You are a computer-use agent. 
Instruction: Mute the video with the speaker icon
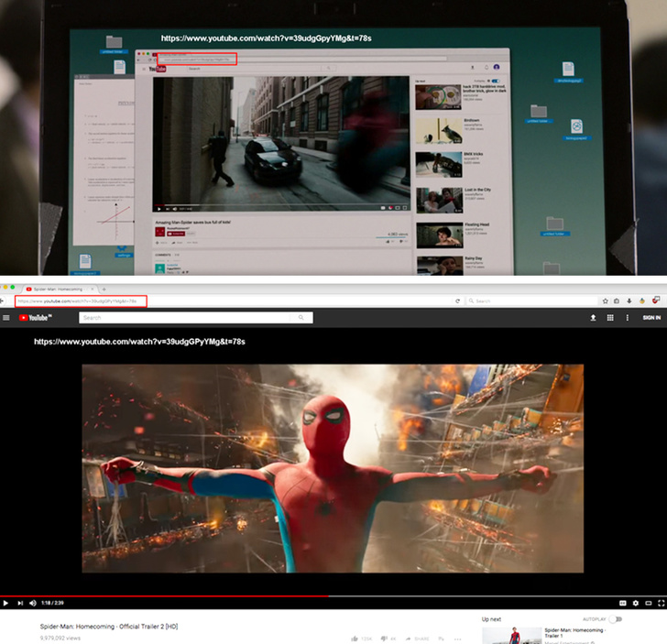(34, 602)
